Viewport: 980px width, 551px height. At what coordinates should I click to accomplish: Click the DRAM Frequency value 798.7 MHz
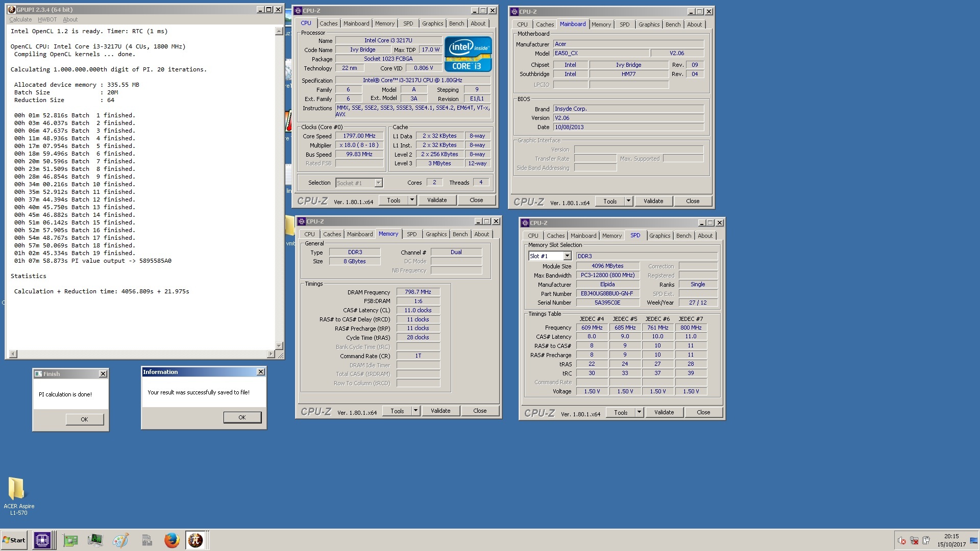pyautogui.click(x=418, y=292)
